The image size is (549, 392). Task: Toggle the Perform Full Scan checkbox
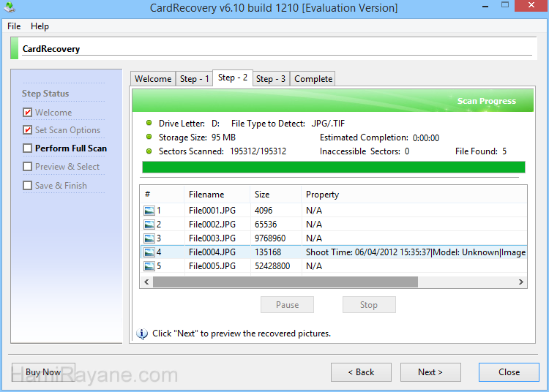click(27, 148)
